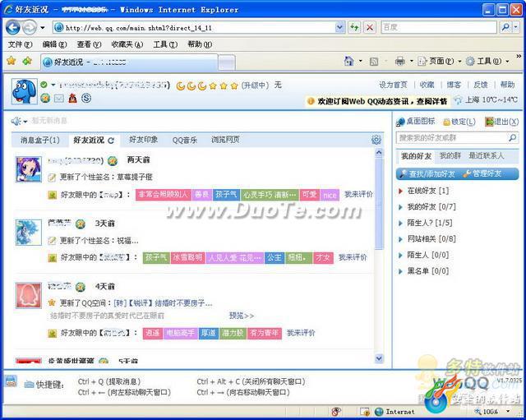526x420 pixels.
Task: Switch to the 消息盒子(1) tab
Action: tap(40, 140)
